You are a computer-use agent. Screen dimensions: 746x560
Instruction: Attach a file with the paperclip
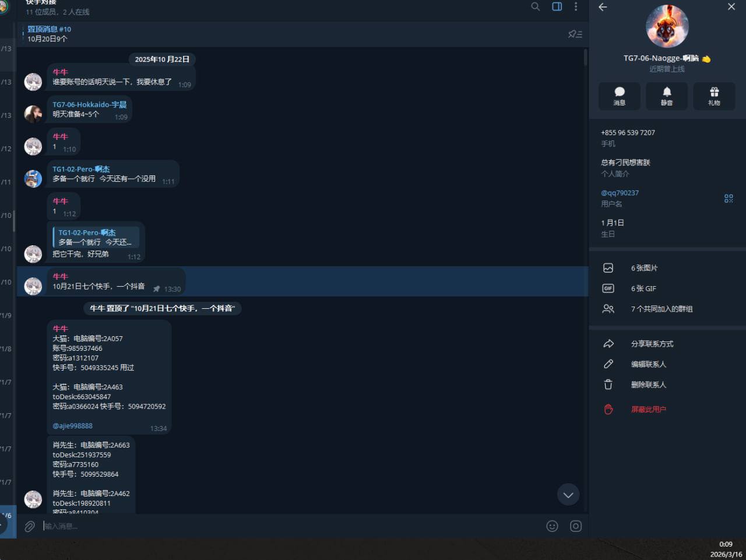coord(30,526)
